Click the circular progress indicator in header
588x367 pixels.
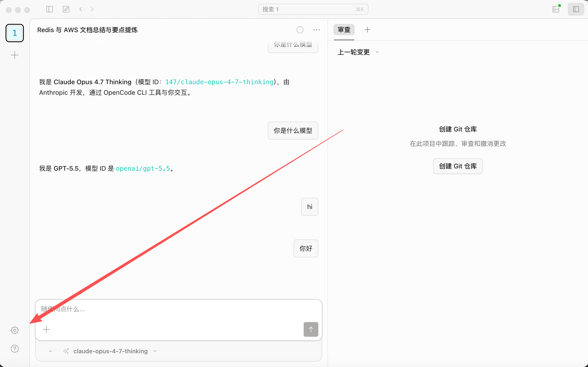tap(300, 30)
